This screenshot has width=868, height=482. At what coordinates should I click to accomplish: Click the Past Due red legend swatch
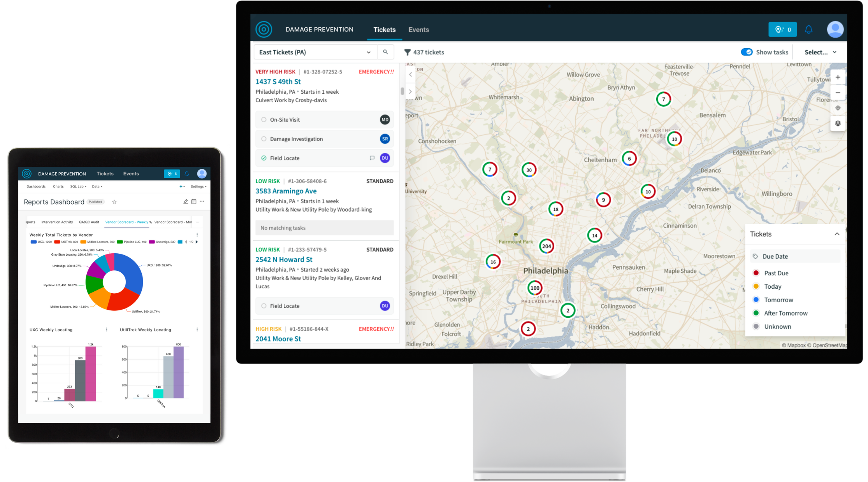point(756,273)
